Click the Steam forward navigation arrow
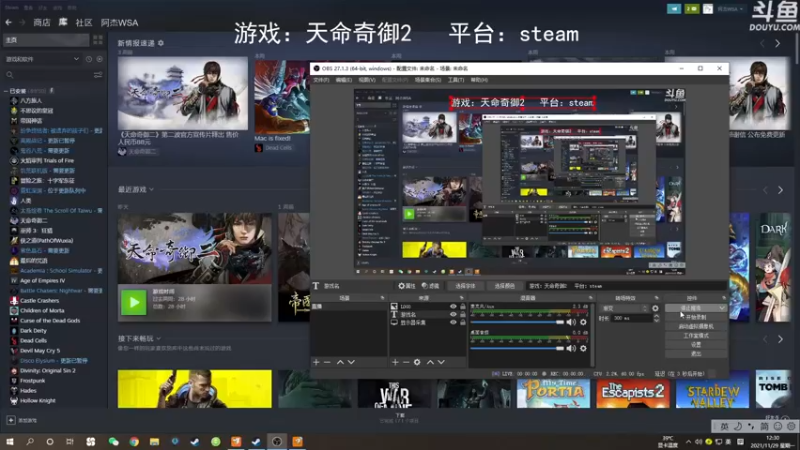Image resolution: width=800 pixels, height=450 pixels. 22,22
